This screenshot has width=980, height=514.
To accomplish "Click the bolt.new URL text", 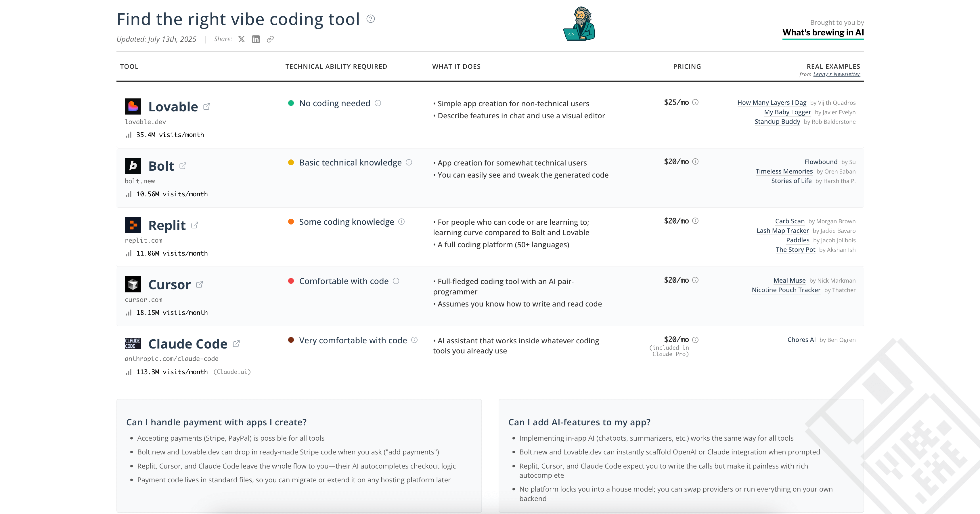I will click(x=140, y=181).
